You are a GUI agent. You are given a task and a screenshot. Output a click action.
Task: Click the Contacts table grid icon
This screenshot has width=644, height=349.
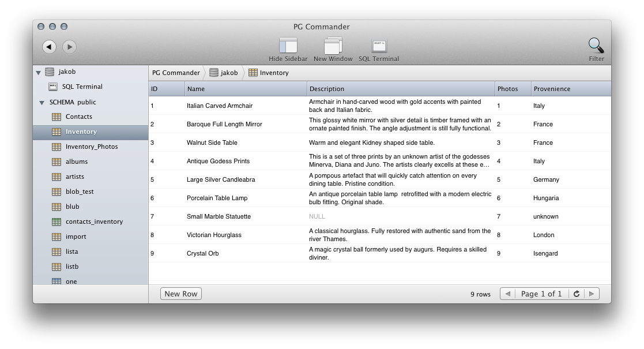(56, 117)
